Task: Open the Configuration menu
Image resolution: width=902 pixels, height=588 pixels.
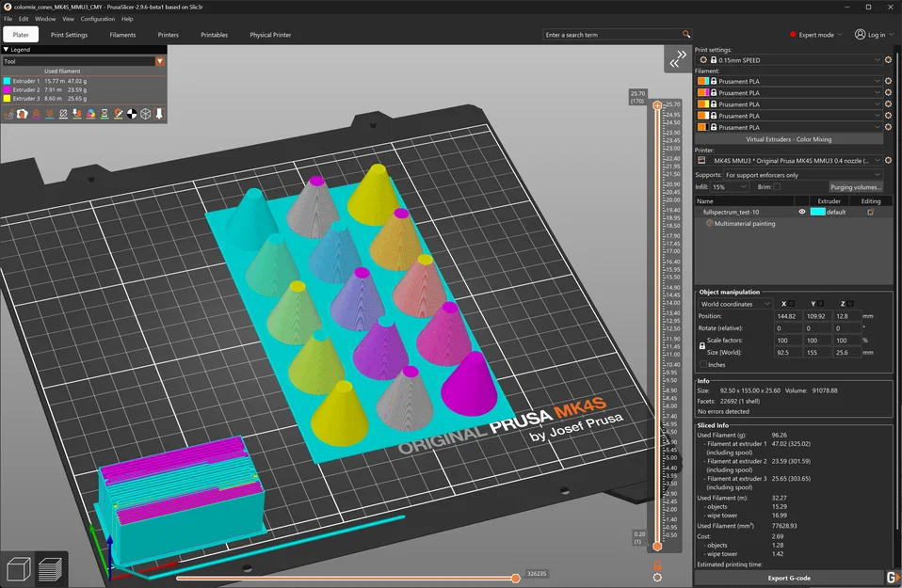Action: [x=98, y=19]
